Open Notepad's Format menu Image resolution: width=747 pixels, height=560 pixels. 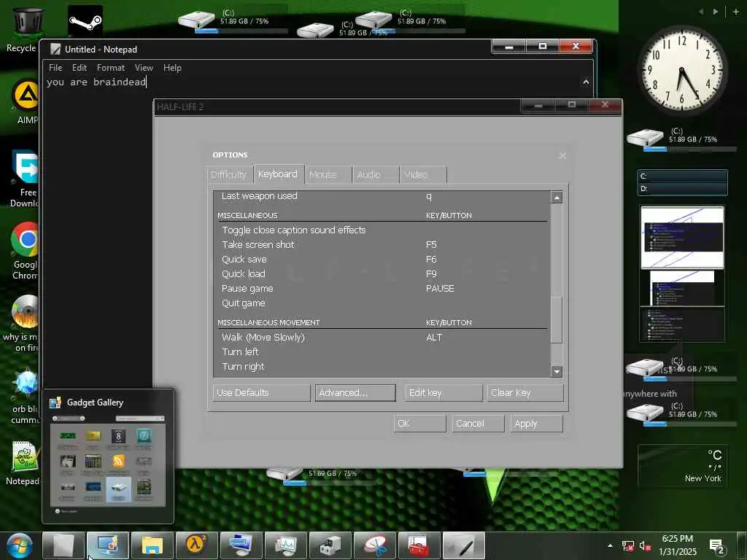(x=111, y=68)
